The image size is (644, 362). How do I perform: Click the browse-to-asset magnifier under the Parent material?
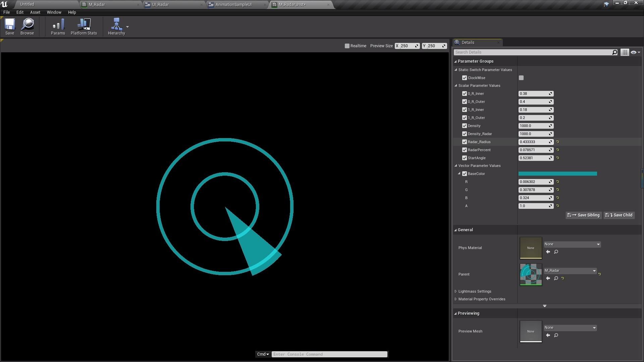point(556,278)
